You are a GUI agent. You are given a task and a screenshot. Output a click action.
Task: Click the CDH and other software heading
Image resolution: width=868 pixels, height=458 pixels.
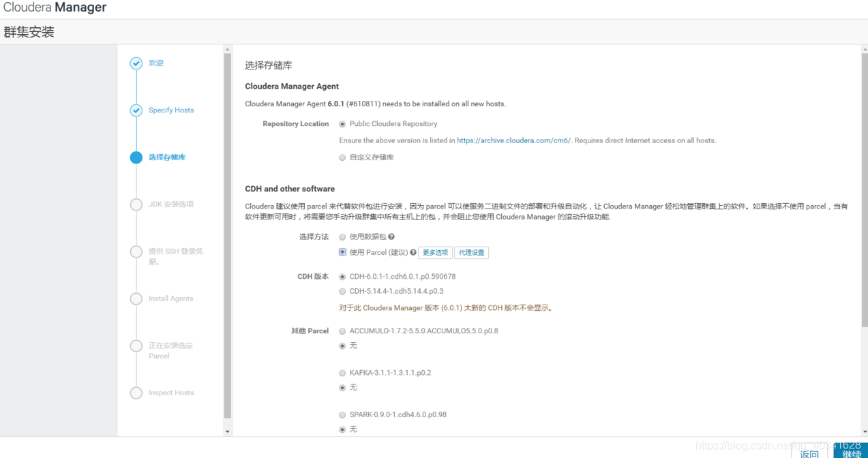pyautogui.click(x=290, y=189)
